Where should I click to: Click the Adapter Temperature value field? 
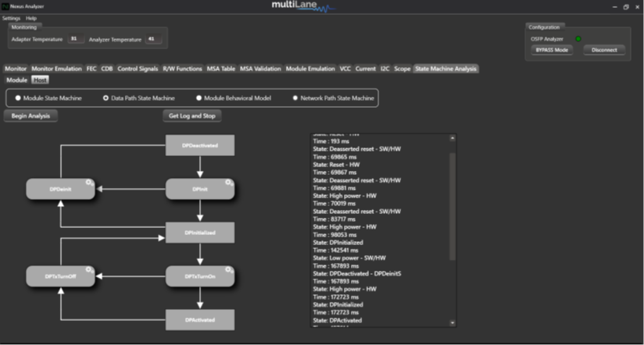[74, 37]
